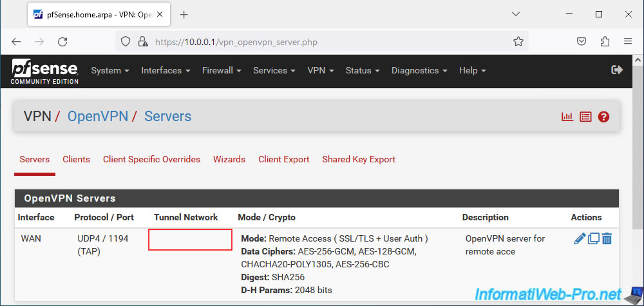Select the pfSense.home.arpa browser tab

[98, 14]
